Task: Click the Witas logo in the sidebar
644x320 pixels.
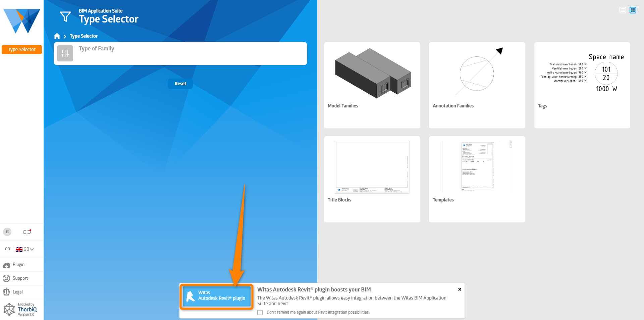Action: (x=22, y=21)
